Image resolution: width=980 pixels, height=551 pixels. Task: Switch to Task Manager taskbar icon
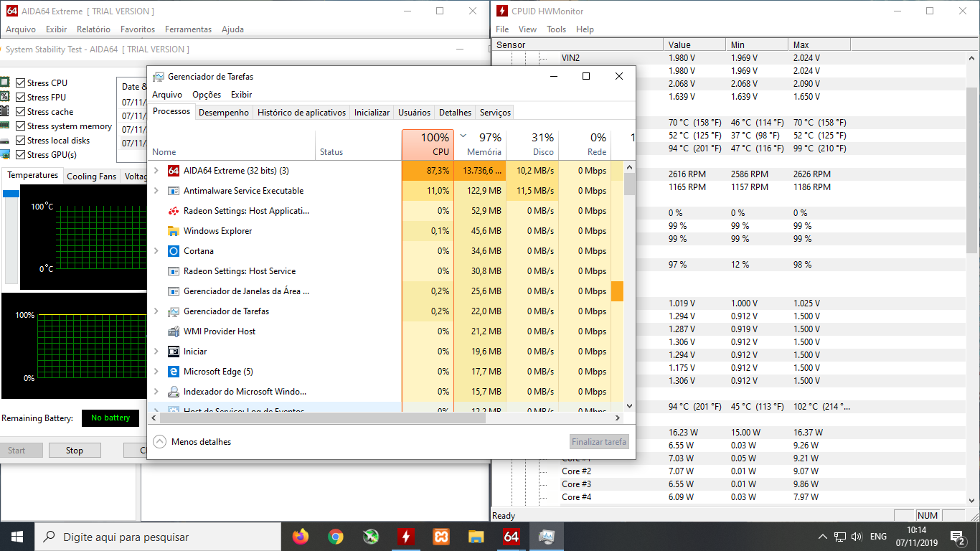[x=547, y=536]
